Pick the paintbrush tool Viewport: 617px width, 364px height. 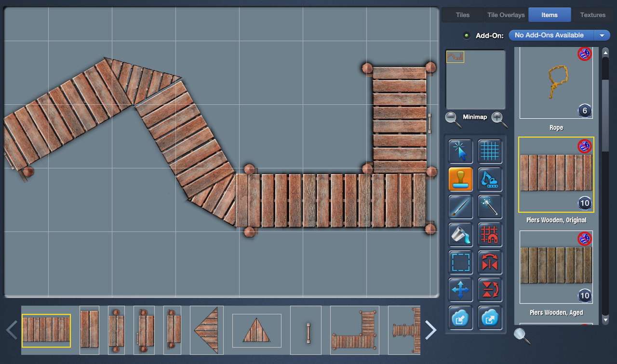click(x=460, y=207)
